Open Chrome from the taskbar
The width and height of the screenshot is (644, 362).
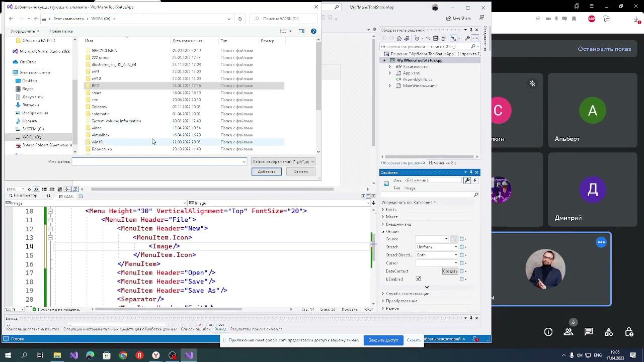pos(123,355)
